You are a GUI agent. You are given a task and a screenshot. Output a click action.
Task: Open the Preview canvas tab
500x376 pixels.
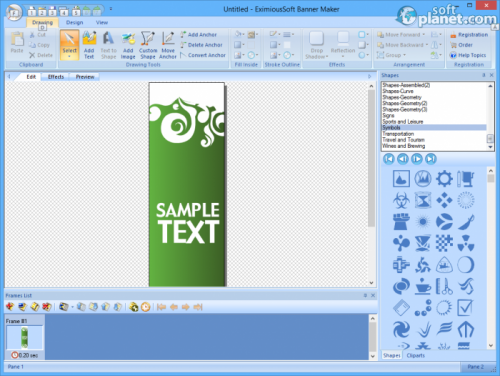[85, 77]
